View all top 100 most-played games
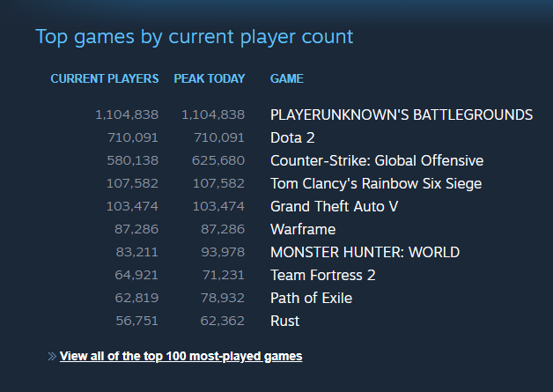The height and width of the screenshot is (392, 553). 181,357
